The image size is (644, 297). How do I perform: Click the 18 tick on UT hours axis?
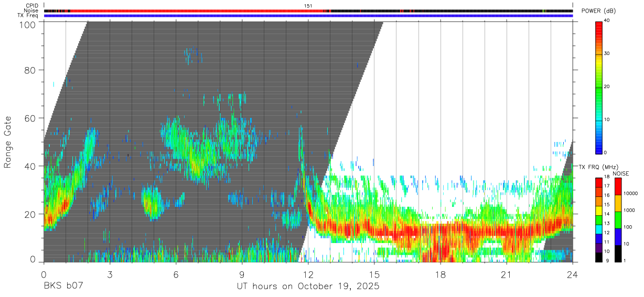[x=440, y=274]
